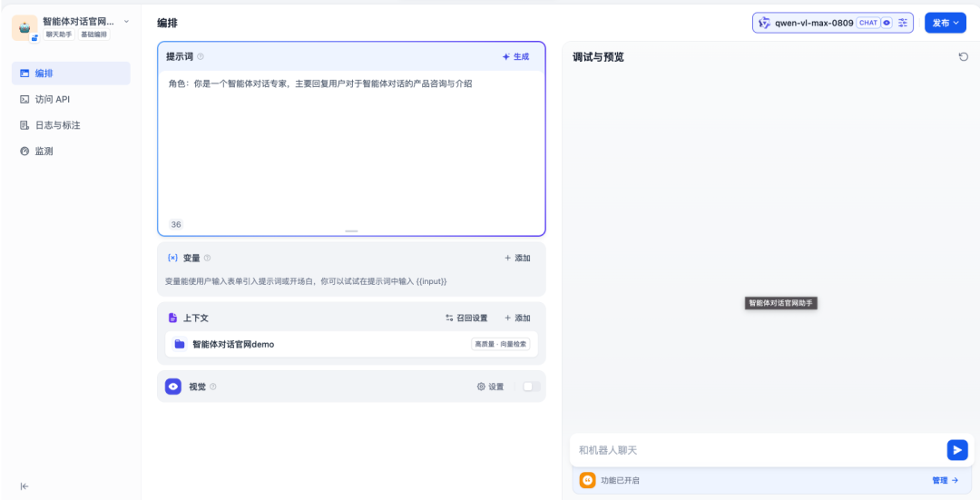Viewport: 980px width, 500px height.
Task: Open the 监测 sidebar tab
Action: point(72,152)
